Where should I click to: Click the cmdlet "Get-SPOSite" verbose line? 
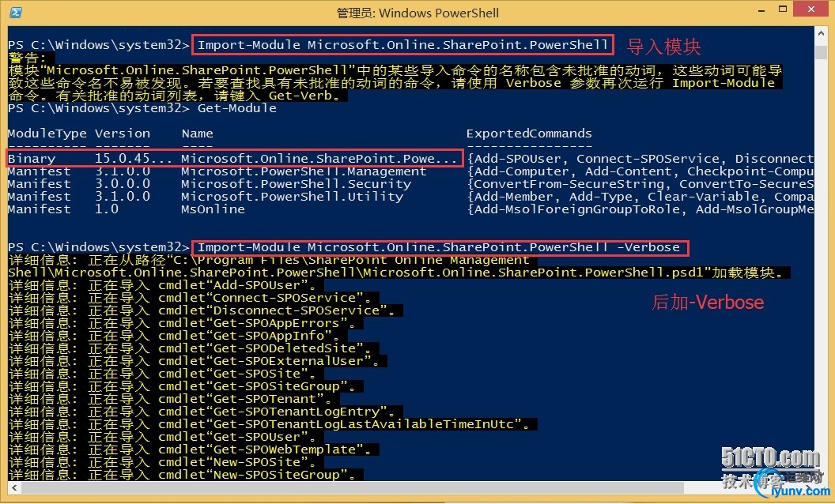[x=165, y=374]
